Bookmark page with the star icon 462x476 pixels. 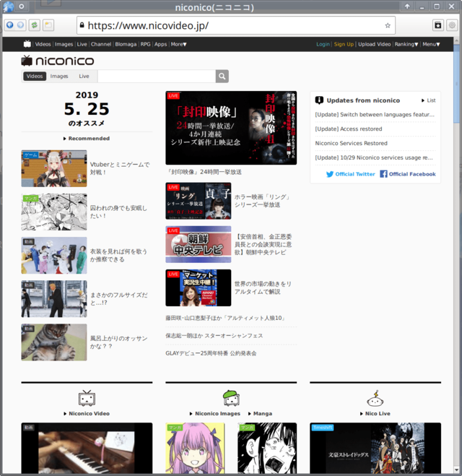(x=388, y=25)
